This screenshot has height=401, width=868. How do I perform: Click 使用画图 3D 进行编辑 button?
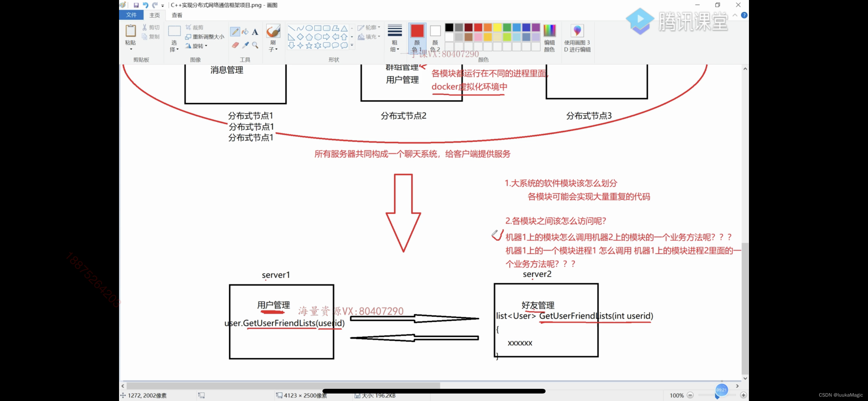pos(577,38)
